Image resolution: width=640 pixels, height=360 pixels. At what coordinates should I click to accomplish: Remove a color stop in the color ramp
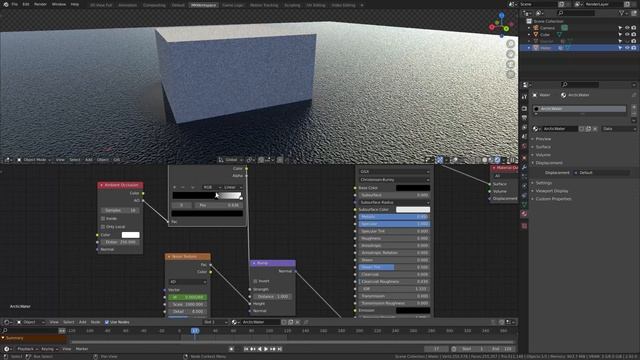[x=183, y=187]
